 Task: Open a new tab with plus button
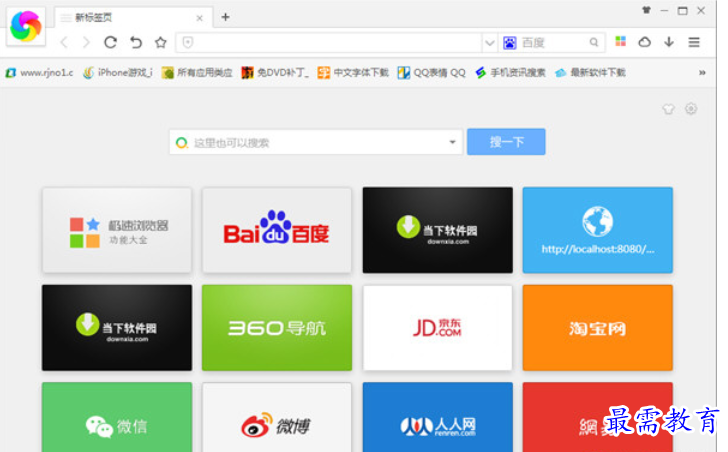pyautogui.click(x=225, y=17)
